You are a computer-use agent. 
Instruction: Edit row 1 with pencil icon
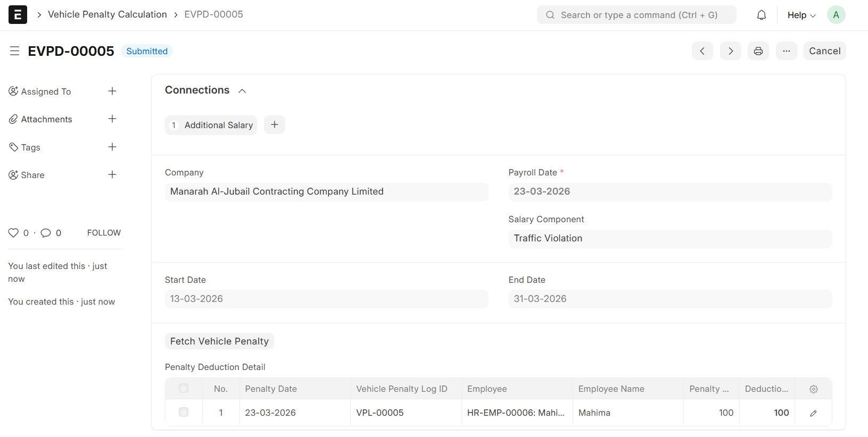pyautogui.click(x=813, y=413)
